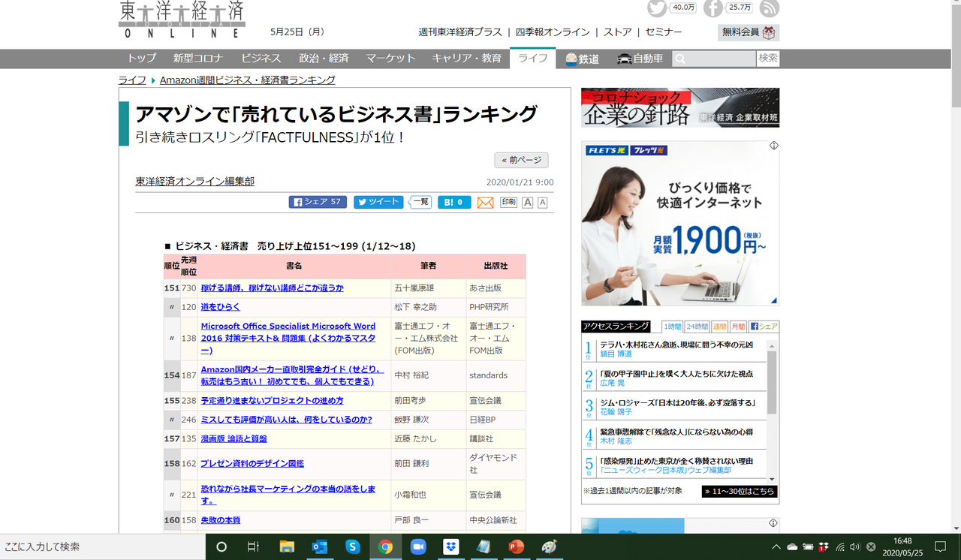The width and height of the screenshot is (961, 560).
Task: Open the Paint app in the taskbar
Action: [x=550, y=546]
